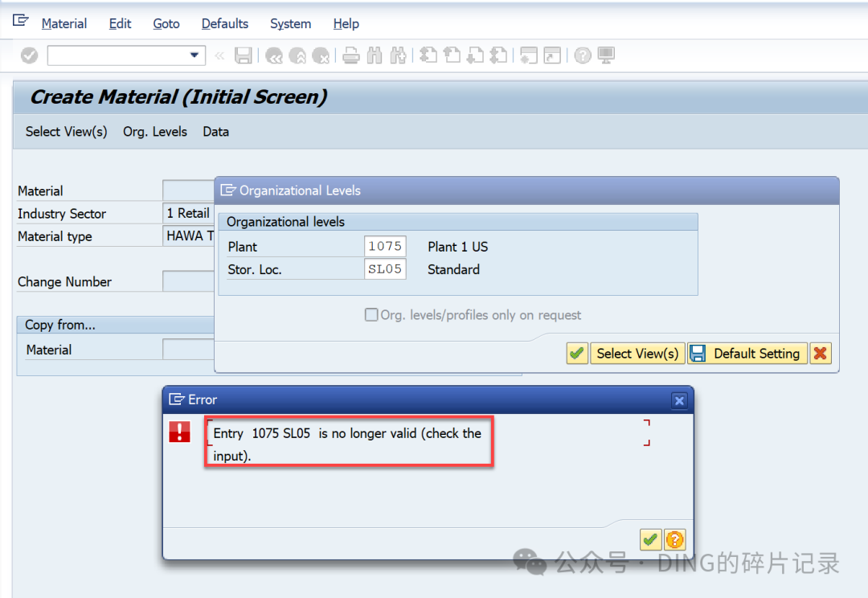Click the error message text about 1075 SL05
This screenshot has height=598, width=868.
[348, 444]
